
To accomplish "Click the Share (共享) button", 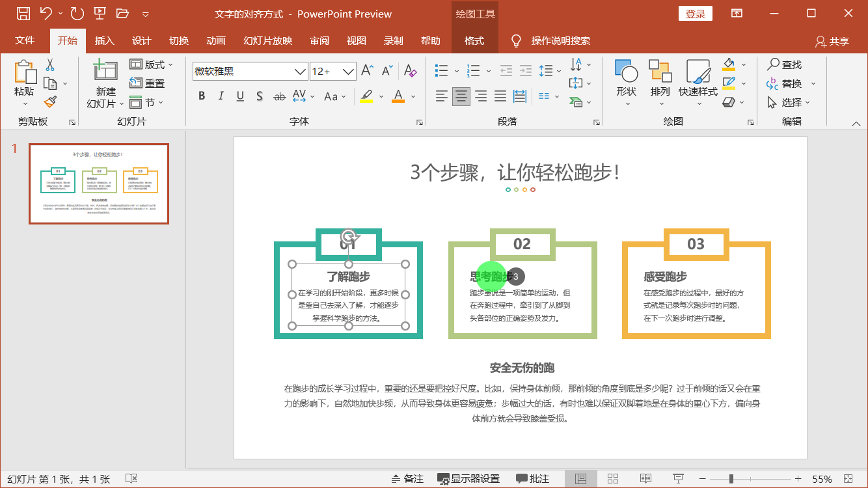I will pos(832,41).
